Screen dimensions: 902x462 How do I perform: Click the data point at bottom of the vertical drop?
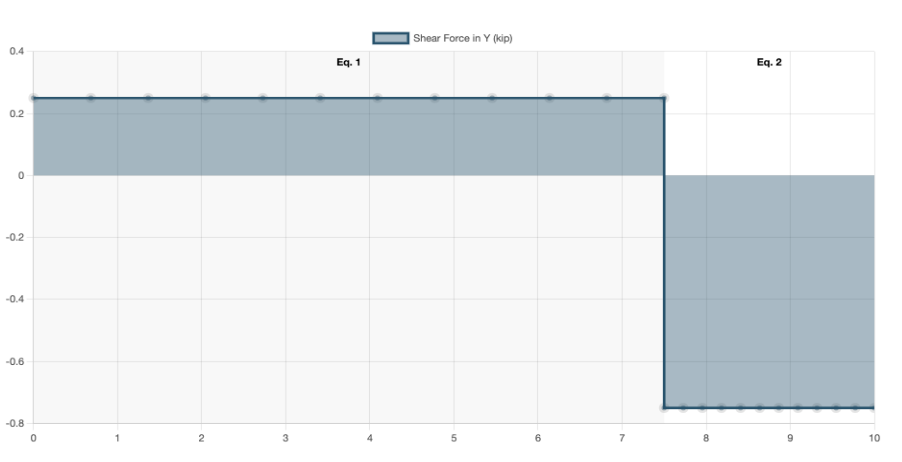[x=664, y=407]
